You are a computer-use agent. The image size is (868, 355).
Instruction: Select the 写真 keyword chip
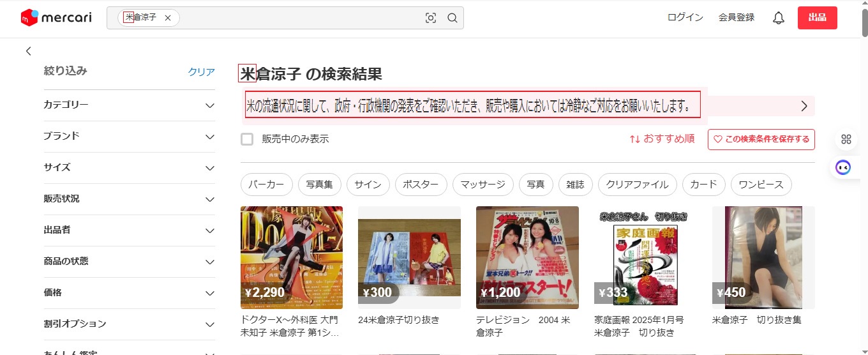coord(536,185)
